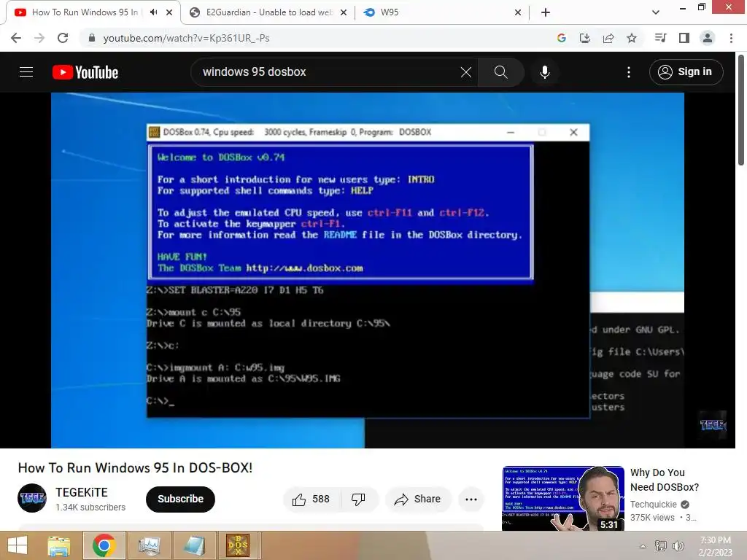Open YouTube settings three-dot menu
This screenshot has width=747, height=560.
point(629,72)
